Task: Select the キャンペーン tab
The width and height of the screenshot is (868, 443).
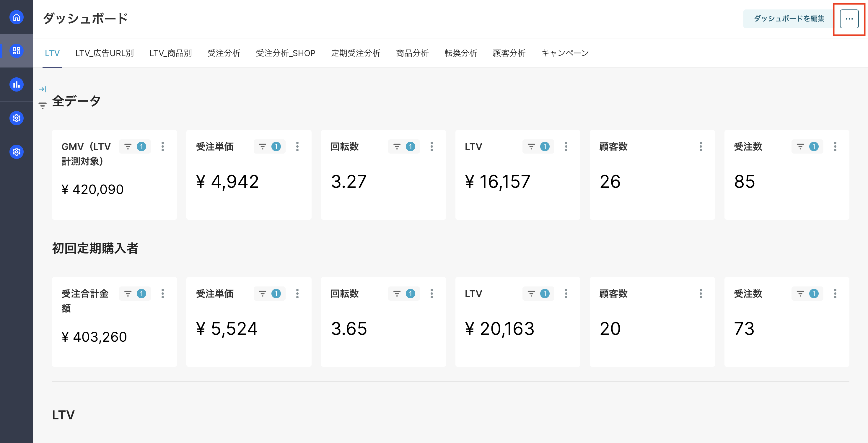Action: click(x=565, y=53)
